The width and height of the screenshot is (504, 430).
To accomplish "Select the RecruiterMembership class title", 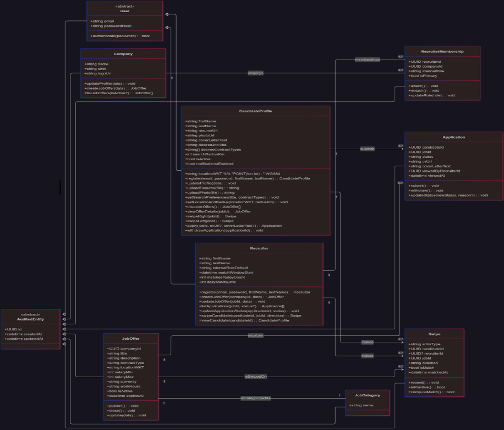I will click(442, 51).
